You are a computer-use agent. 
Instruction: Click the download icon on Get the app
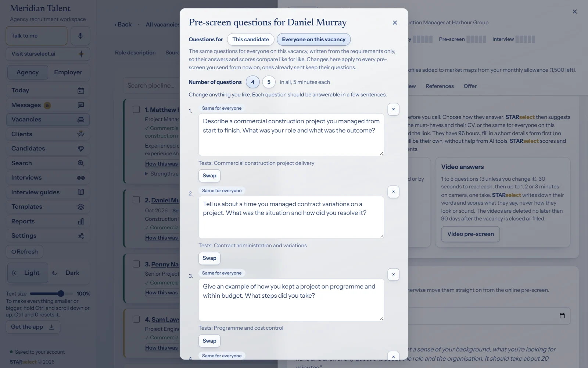tap(51, 327)
